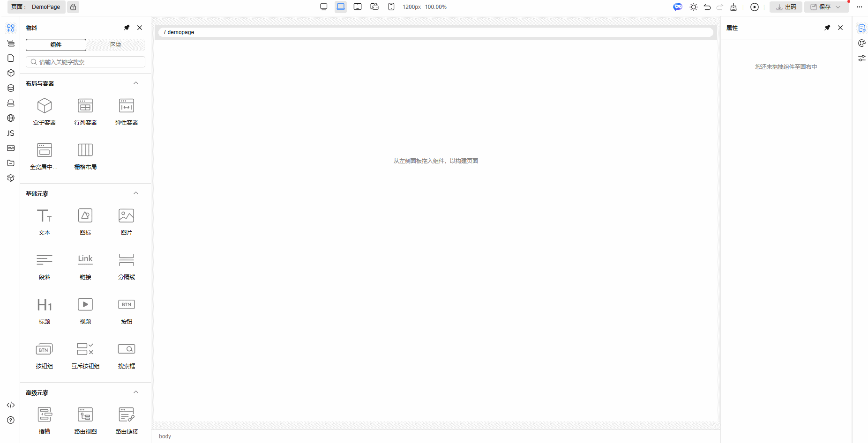
Task: Open the help question mark icon
Action: pos(11,420)
